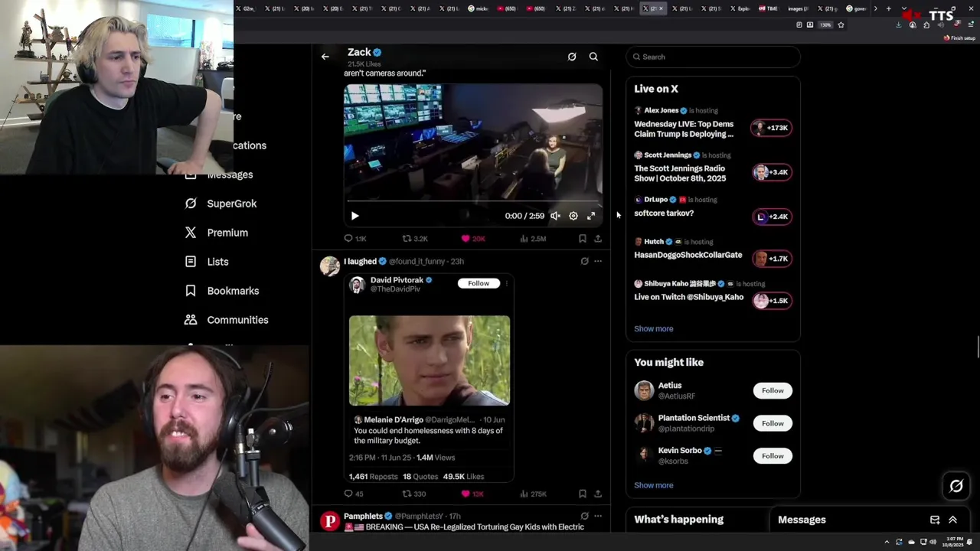The height and width of the screenshot is (551, 980).
Task: Open the taskbar clock and date
Action: click(x=954, y=542)
